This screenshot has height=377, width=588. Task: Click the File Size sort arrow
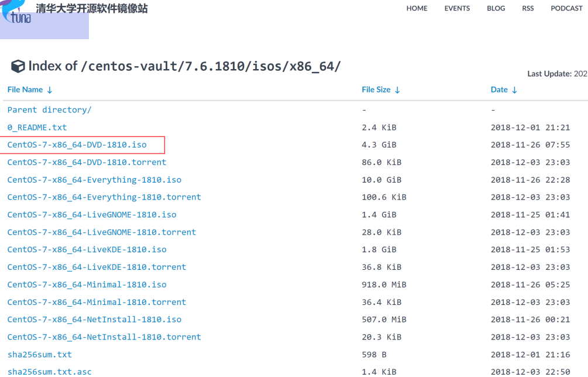[x=397, y=90]
